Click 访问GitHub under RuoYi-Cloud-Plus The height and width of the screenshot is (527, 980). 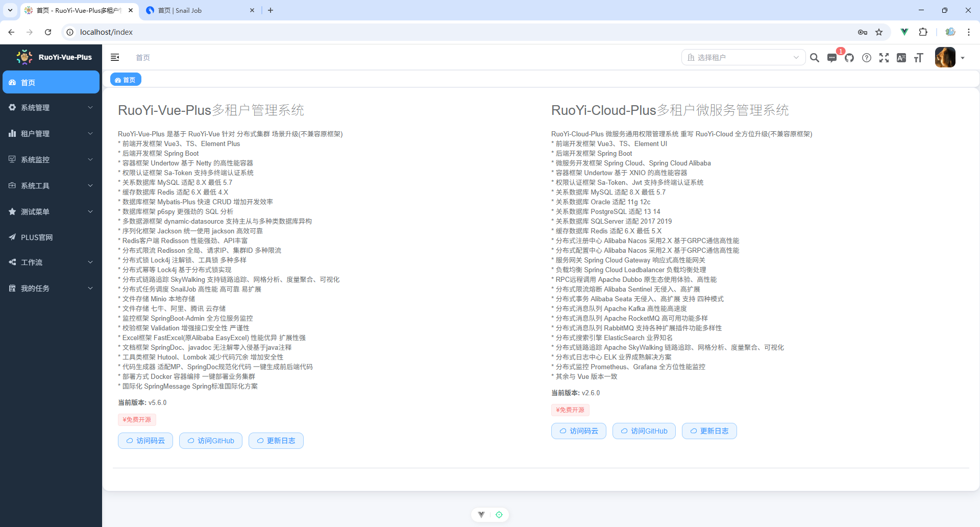(x=644, y=431)
